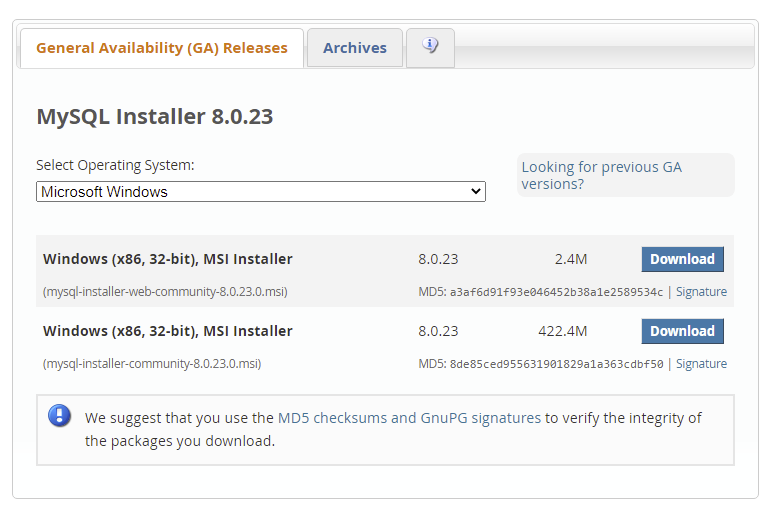
Task: Switch to the Archives tab
Action: click(x=354, y=48)
